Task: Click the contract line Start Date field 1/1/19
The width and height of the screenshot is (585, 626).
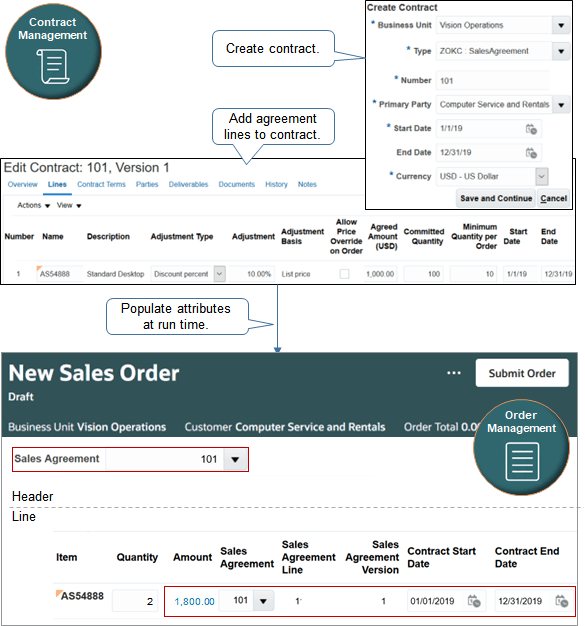Action: 520,274
